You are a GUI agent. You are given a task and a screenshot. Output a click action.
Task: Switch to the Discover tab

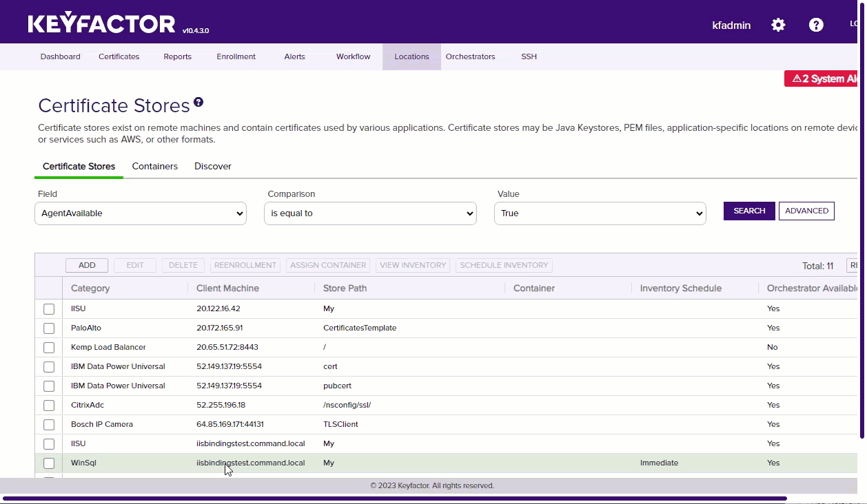pyautogui.click(x=213, y=166)
